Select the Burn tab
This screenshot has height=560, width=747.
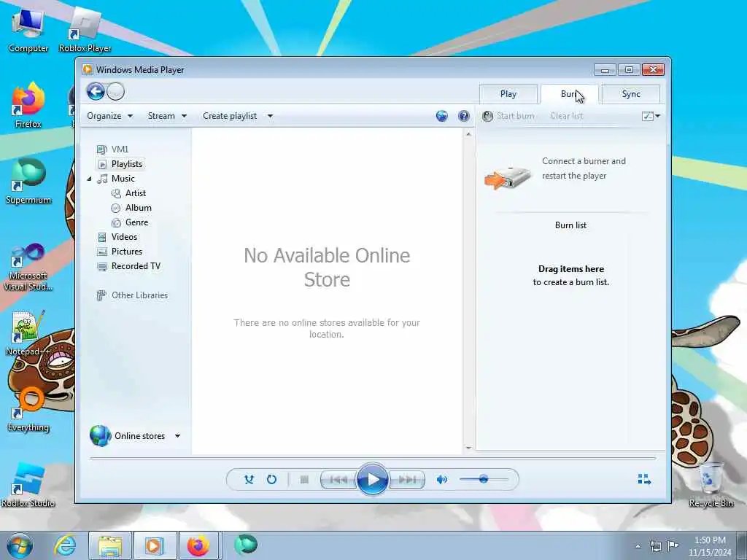[569, 94]
